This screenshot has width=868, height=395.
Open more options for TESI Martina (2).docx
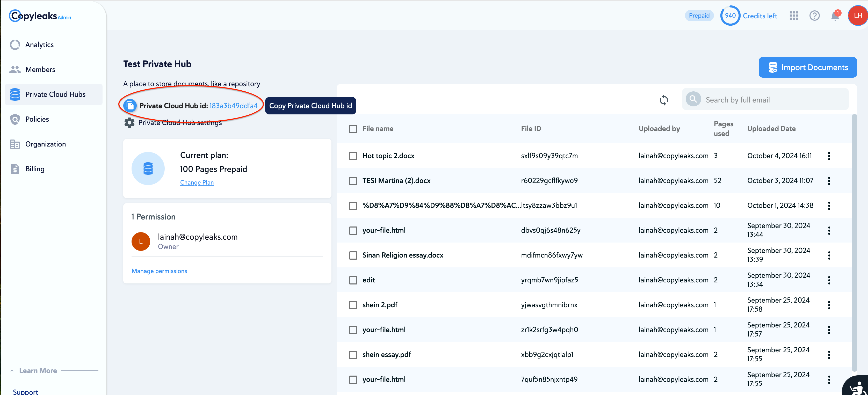click(x=829, y=181)
